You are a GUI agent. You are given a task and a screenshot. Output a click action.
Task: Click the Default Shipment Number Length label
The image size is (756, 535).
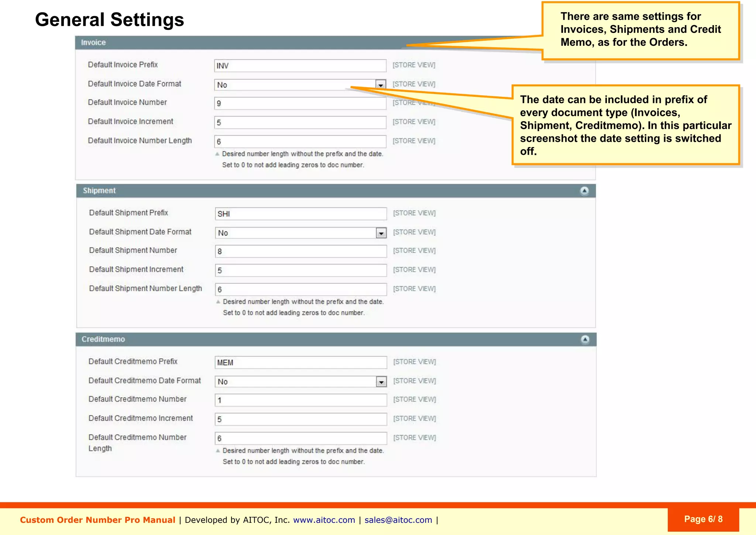(x=145, y=289)
